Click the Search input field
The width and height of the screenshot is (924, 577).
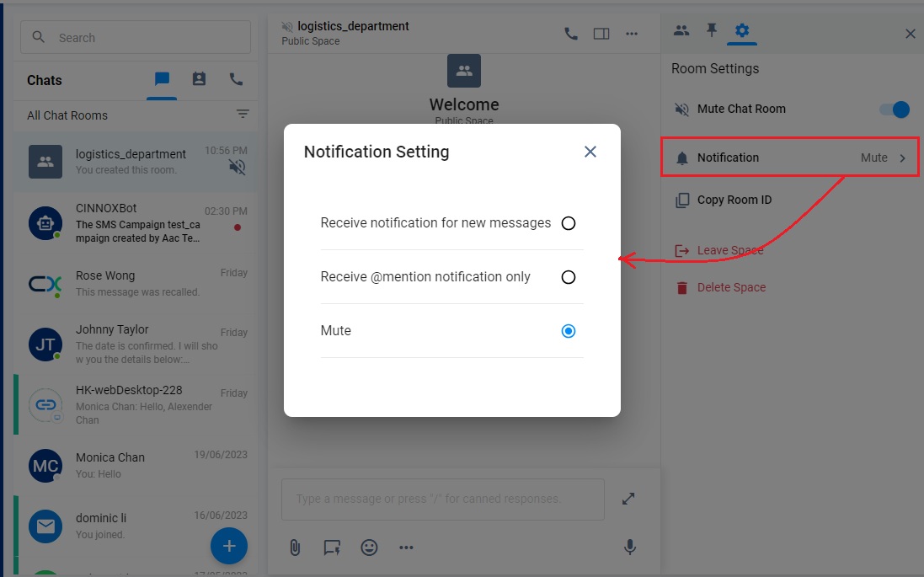point(136,38)
